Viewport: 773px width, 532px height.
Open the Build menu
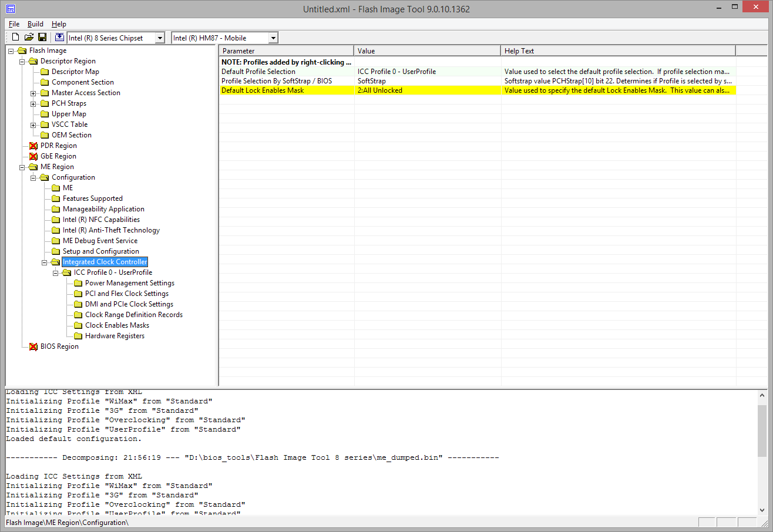[35, 24]
